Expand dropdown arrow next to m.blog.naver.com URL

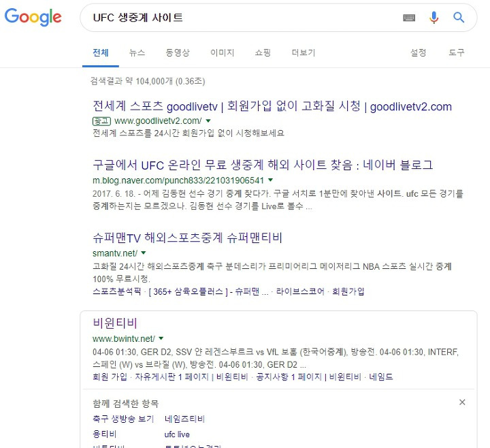click(271, 180)
